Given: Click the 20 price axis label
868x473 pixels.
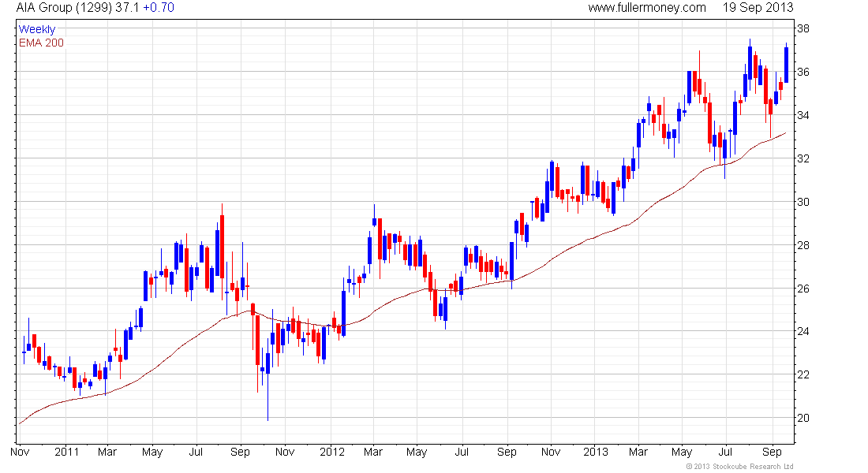Looking at the screenshot, I should (803, 419).
